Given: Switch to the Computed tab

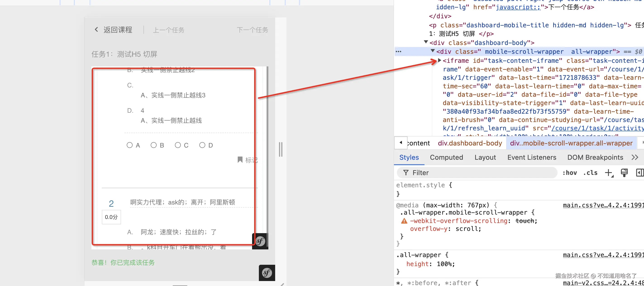Looking at the screenshot, I should pos(446,157).
